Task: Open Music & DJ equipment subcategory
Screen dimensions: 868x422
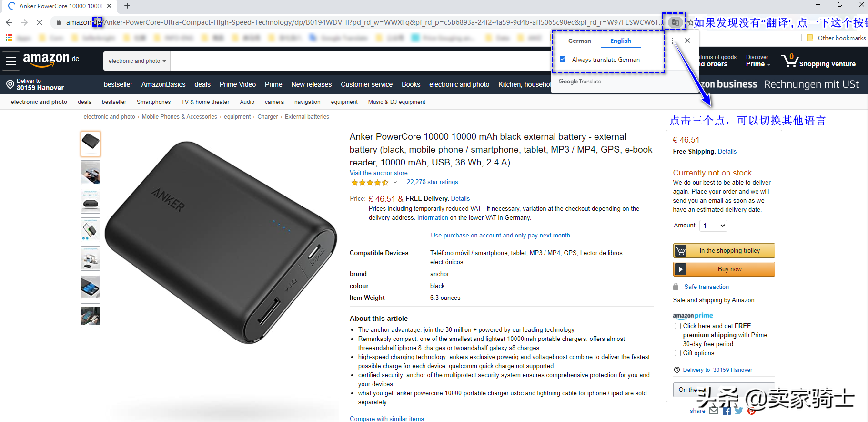Action: pos(397,102)
